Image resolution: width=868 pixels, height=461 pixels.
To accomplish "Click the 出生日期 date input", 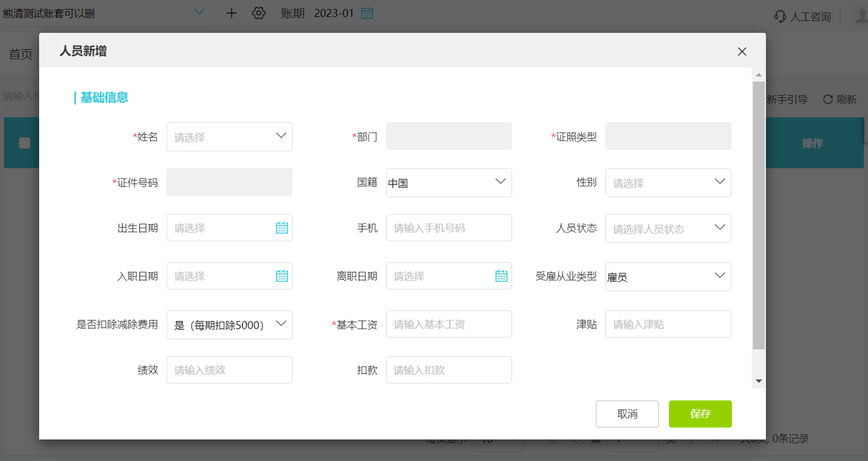I will pyautogui.click(x=229, y=228).
